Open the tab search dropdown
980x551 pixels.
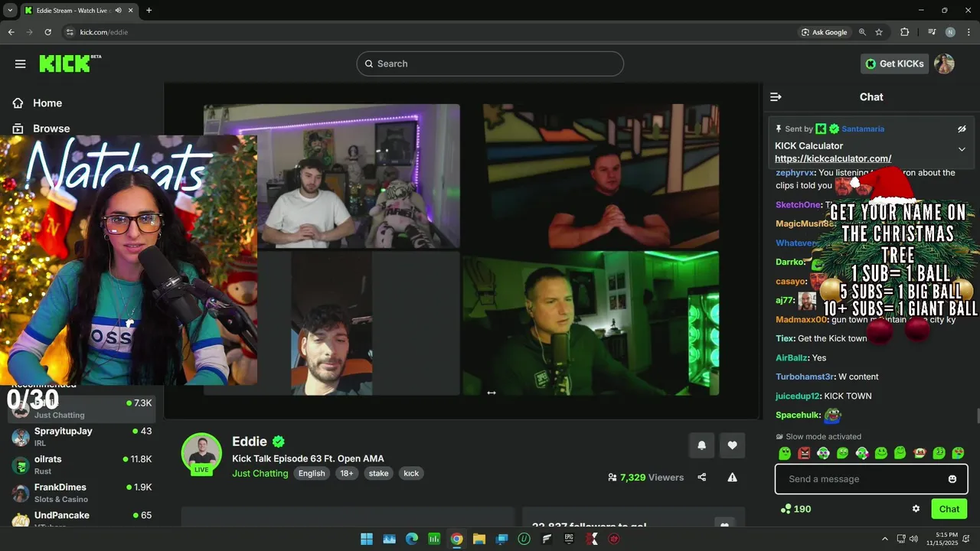pos(10,10)
